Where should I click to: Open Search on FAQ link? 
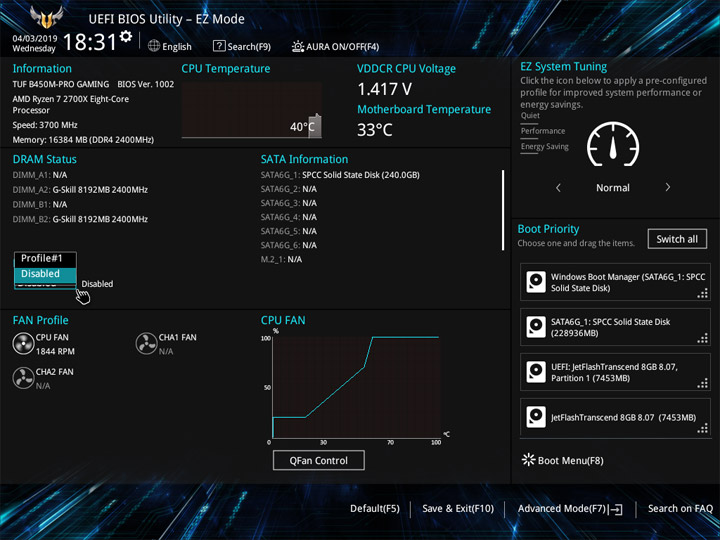coord(680,508)
